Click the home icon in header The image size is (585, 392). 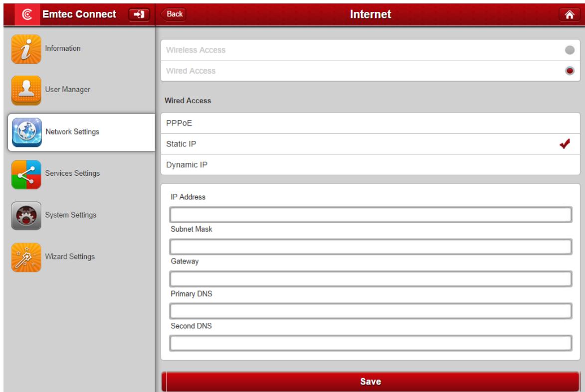coord(571,14)
